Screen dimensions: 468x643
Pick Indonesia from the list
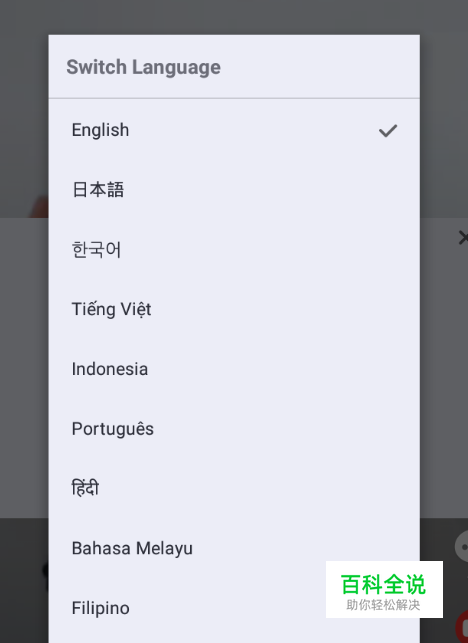tap(234, 369)
